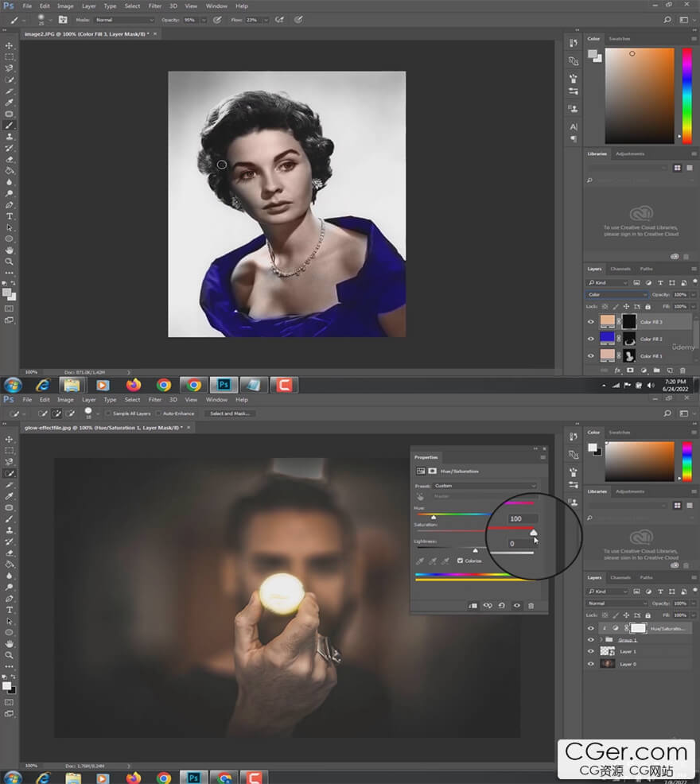Add layer mask icon in top Layers panel footer
700x784 pixels.
click(630, 371)
